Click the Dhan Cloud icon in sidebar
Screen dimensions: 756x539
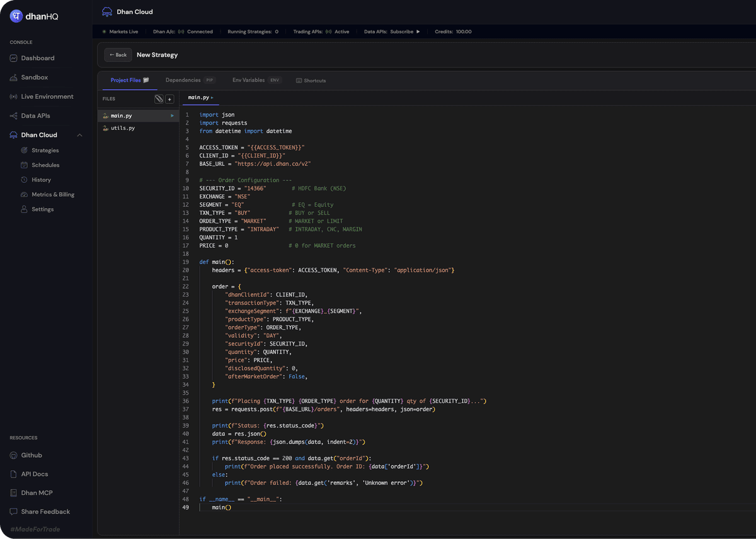tap(14, 135)
